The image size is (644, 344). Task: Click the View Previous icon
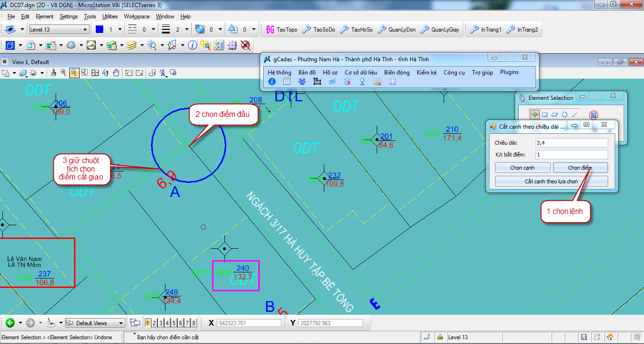point(129,73)
